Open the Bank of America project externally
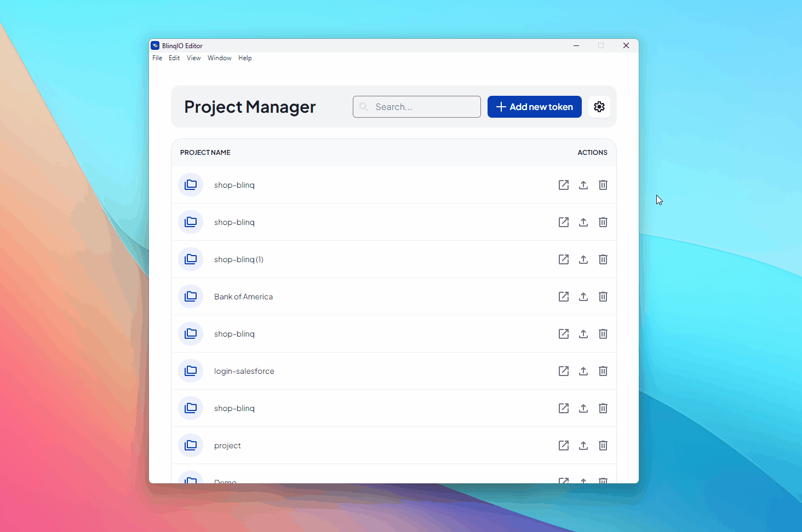 564,297
